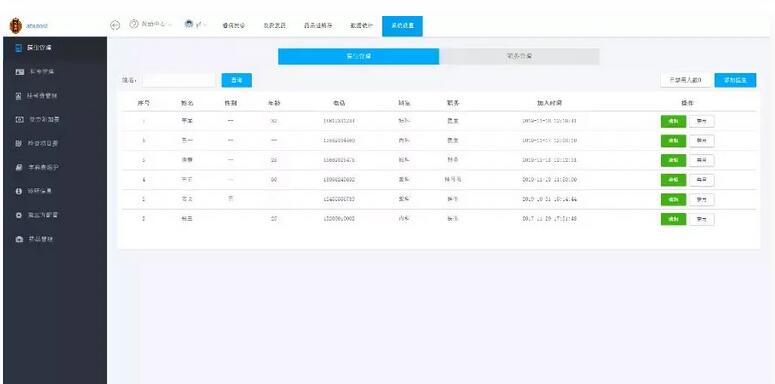Click the green button in the third table row
The height and width of the screenshot is (384, 775).
tap(673, 161)
